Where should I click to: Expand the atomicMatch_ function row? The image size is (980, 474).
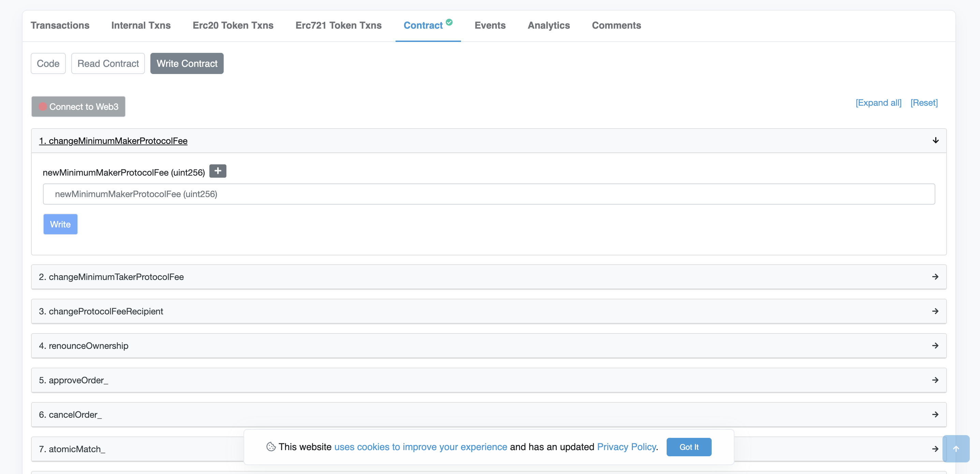935,449
